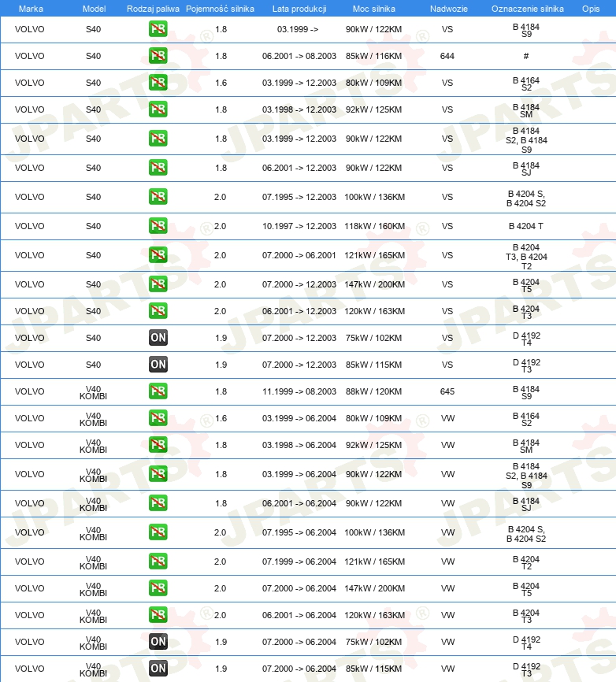Click the Lata produkcji column header
The width and height of the screenshot is (616, 682).
[299, 9]
